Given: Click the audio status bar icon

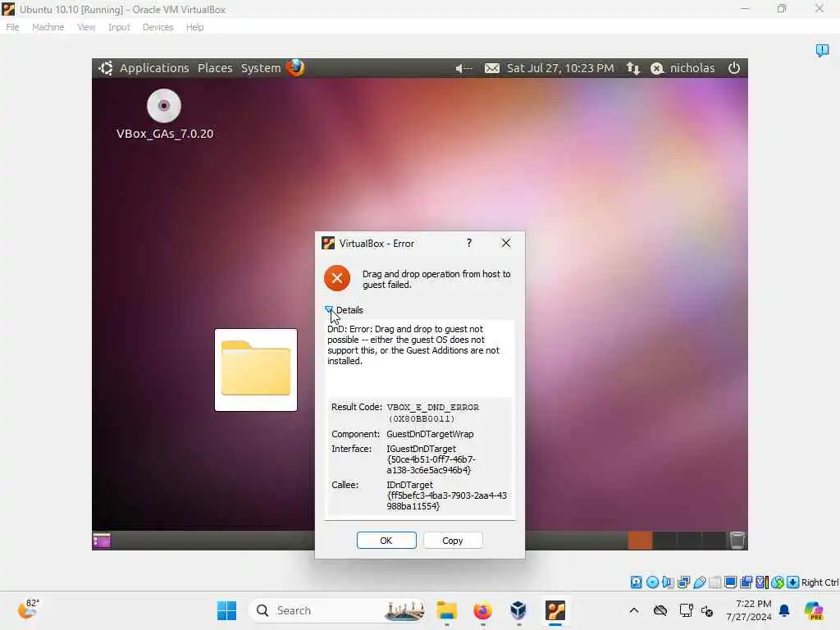Looking at the screenshot, I should click(x=668, y=582).
